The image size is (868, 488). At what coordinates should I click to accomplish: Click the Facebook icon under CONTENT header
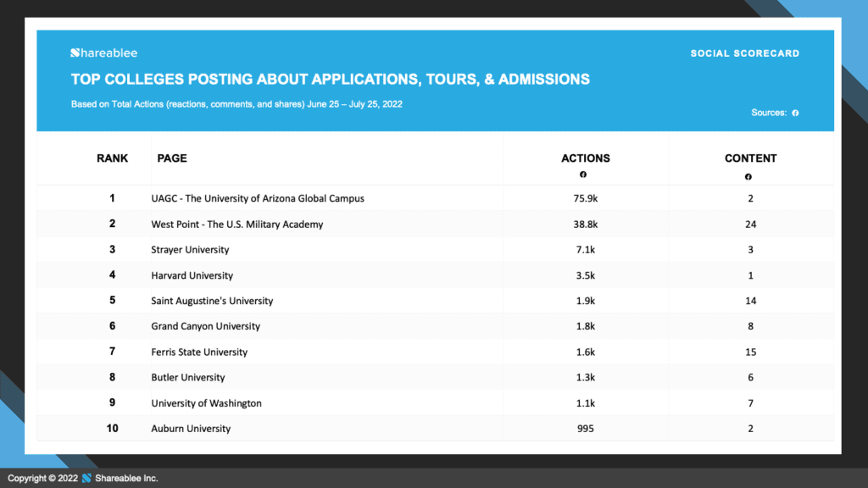(748, 176)
